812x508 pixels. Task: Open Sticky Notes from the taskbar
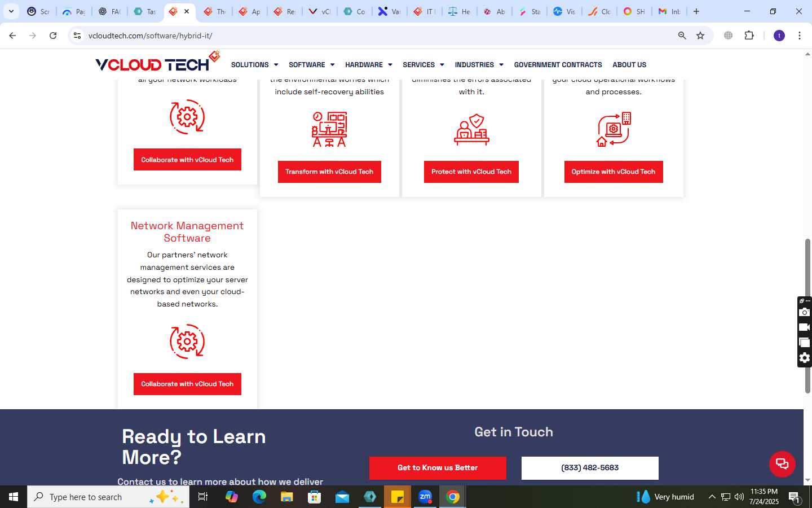click(x=398, y=497)
